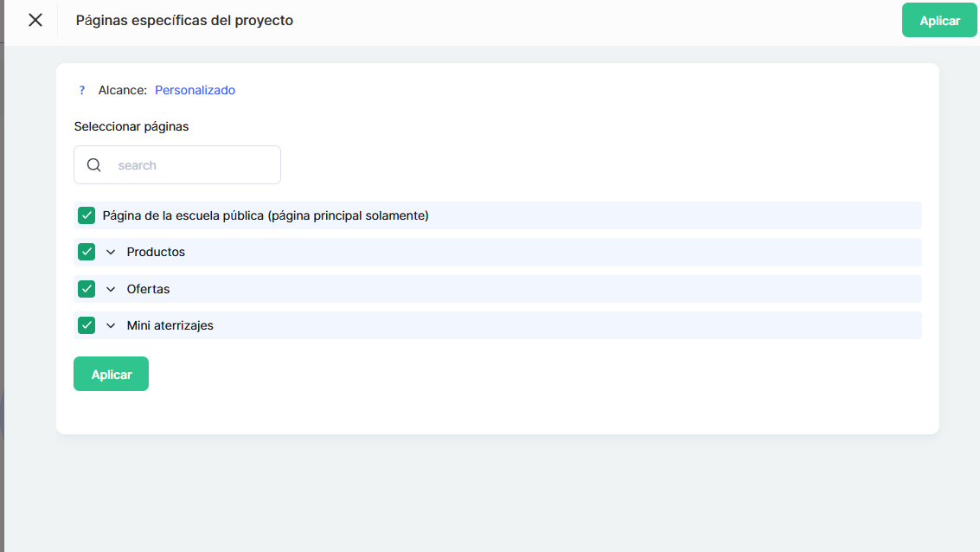Expand the Mini aterrizajes chevron arrow
The height and width of the screenshot is (552, 980).
111,325
